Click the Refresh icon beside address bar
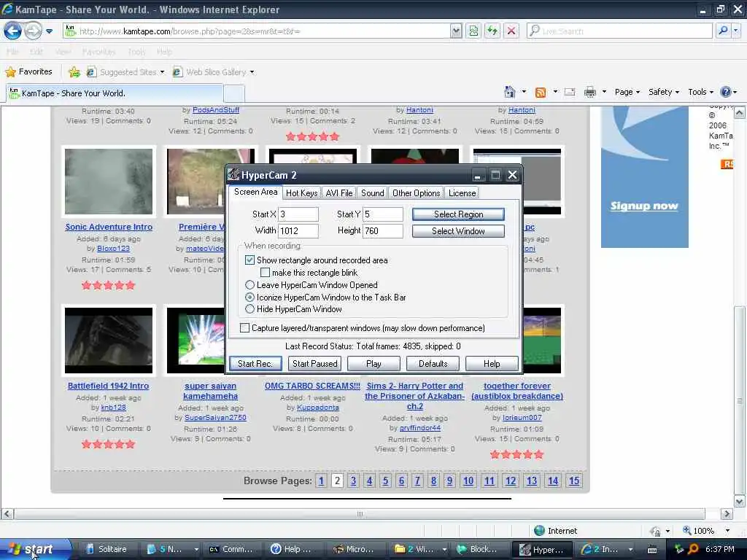 pyautogui.click(x=492, y=31)
